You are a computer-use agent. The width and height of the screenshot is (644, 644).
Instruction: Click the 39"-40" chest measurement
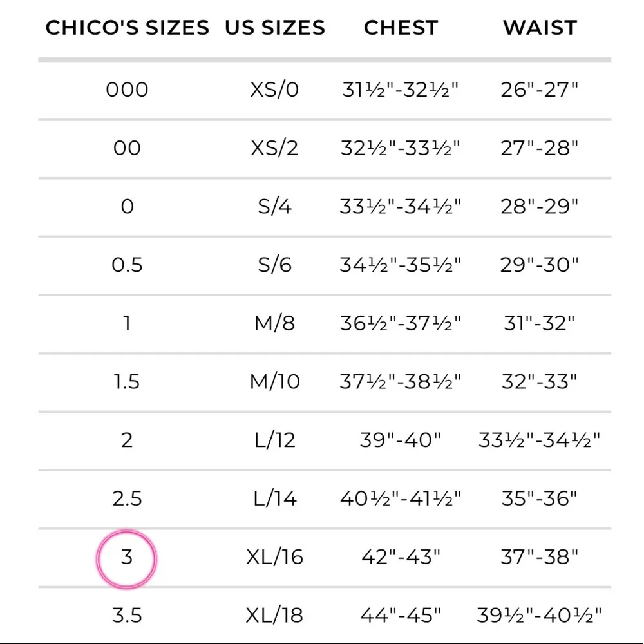401,440
